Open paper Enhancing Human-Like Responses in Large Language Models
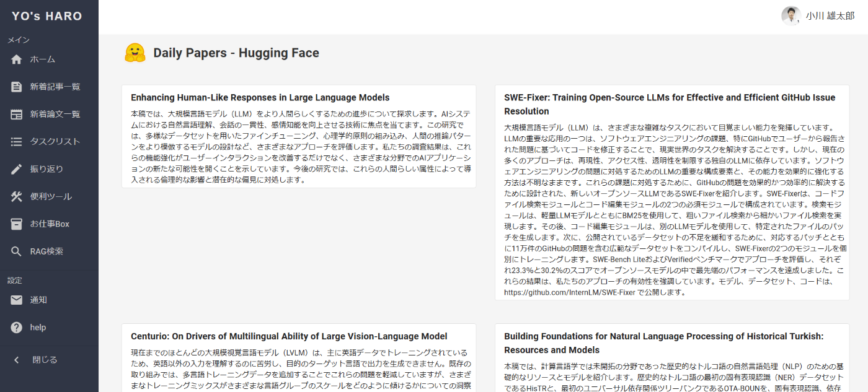 pos(260,97)
